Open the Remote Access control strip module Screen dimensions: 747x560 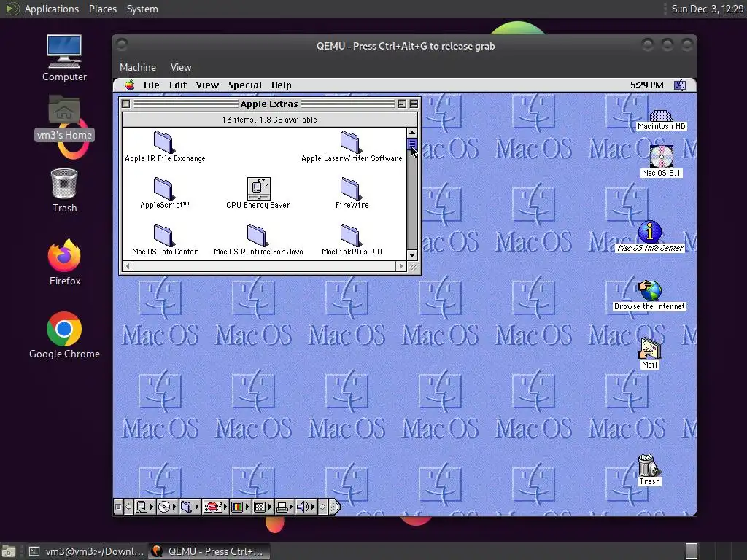[215, 507]
